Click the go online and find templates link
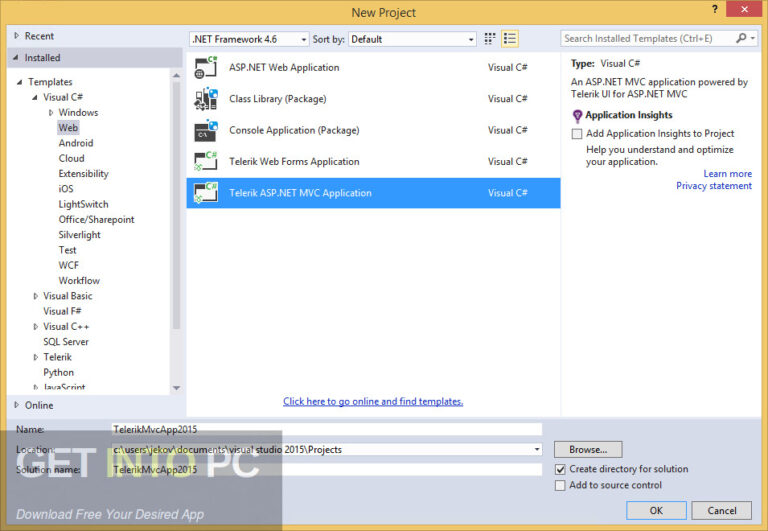 coord(373,402)
